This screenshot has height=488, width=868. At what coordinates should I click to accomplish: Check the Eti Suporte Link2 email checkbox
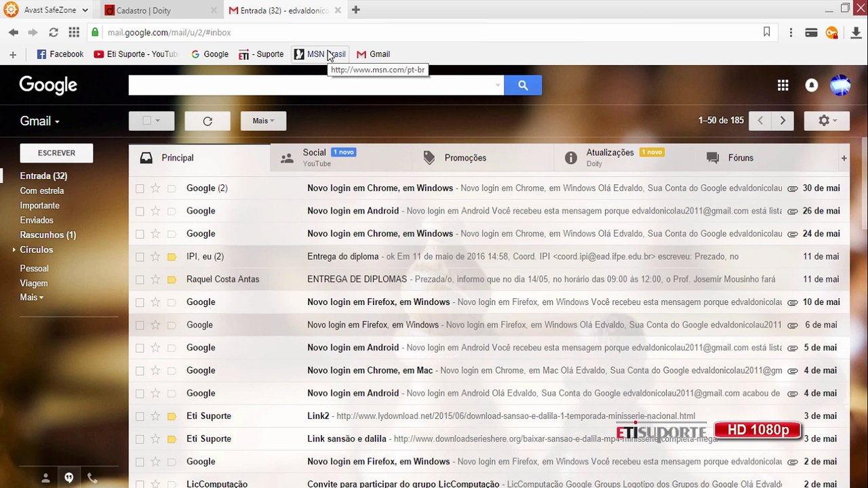[140, 416]
